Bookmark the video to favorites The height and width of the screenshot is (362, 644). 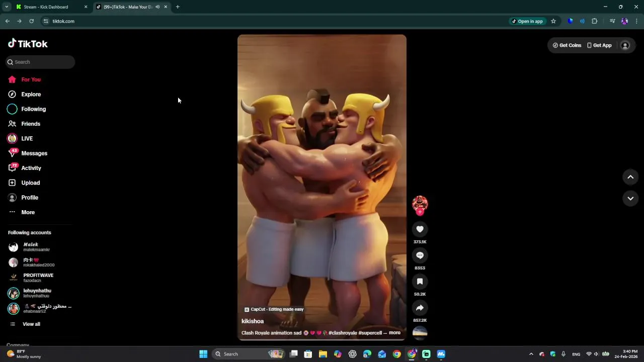[x=420, y=282]
